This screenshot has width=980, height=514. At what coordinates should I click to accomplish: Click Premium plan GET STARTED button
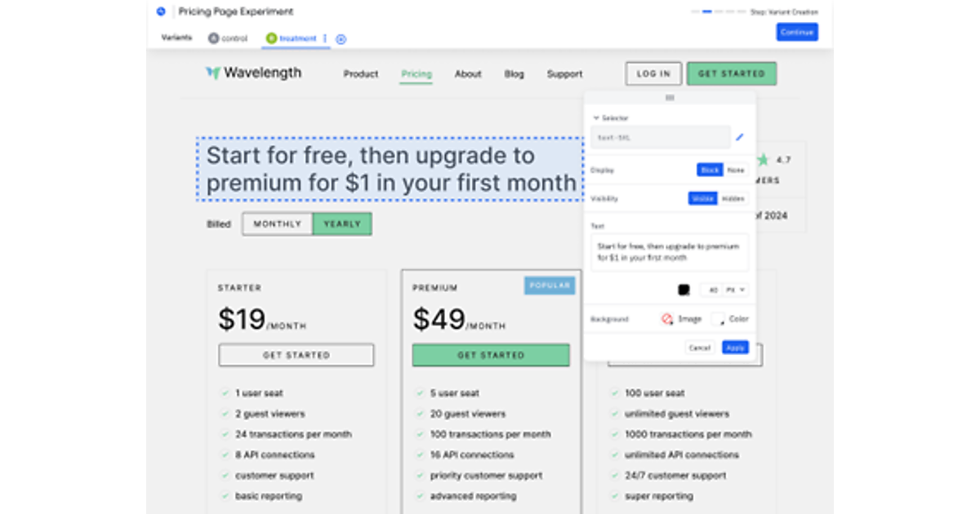pyautogui.click(x=491, y=355)
